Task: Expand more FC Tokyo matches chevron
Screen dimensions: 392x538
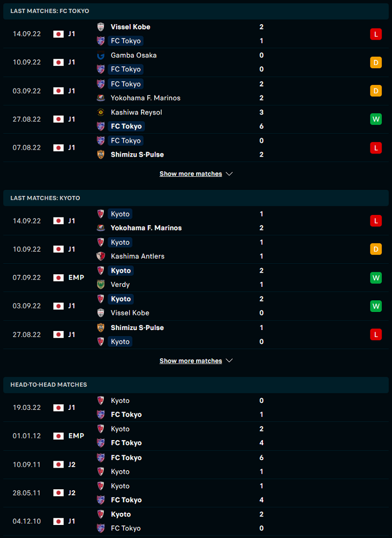Action: 229,174
